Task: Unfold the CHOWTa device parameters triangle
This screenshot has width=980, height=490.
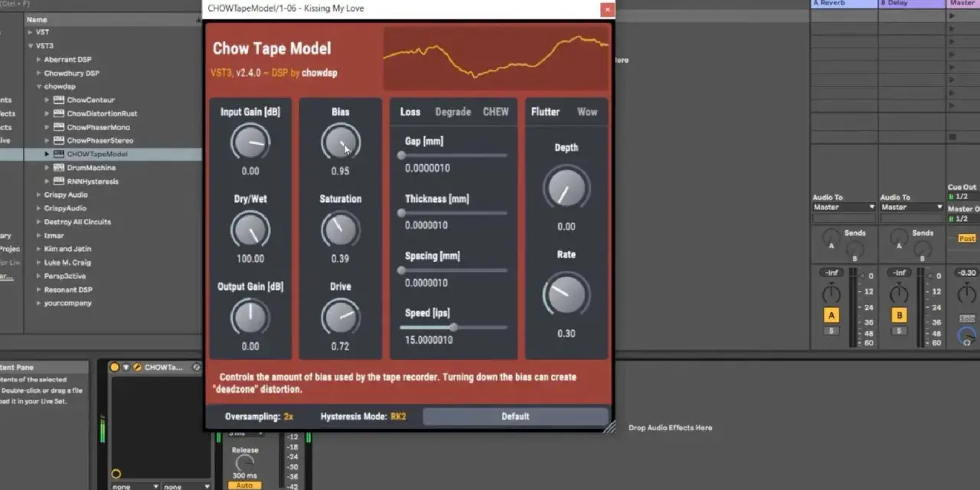Action: point(126,367)
